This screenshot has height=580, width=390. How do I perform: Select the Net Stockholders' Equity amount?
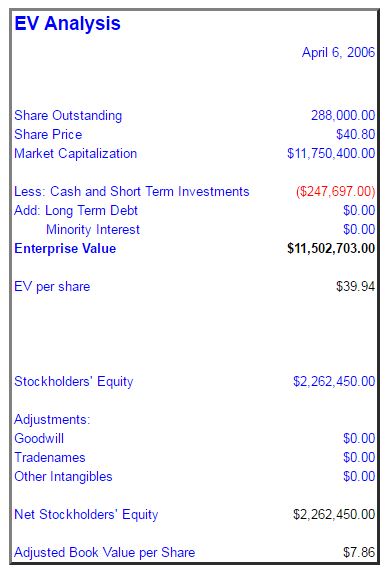click(334, 514)
